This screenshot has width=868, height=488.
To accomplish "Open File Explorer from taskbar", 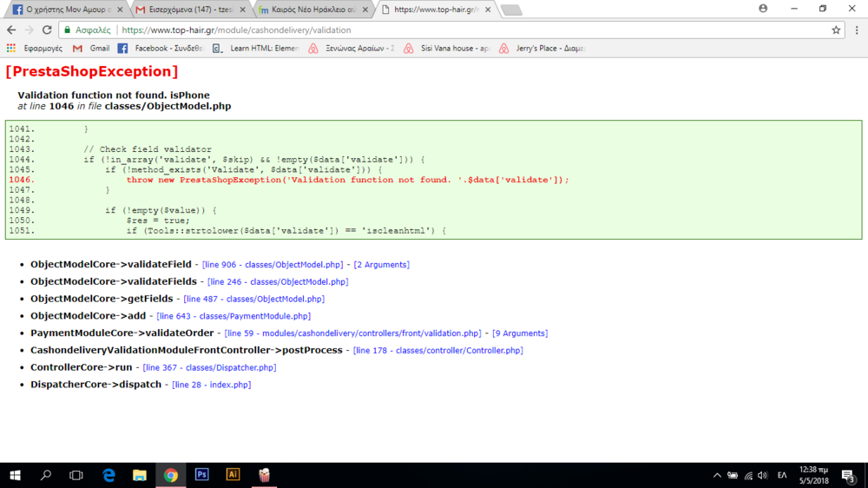I will point(140,475).
